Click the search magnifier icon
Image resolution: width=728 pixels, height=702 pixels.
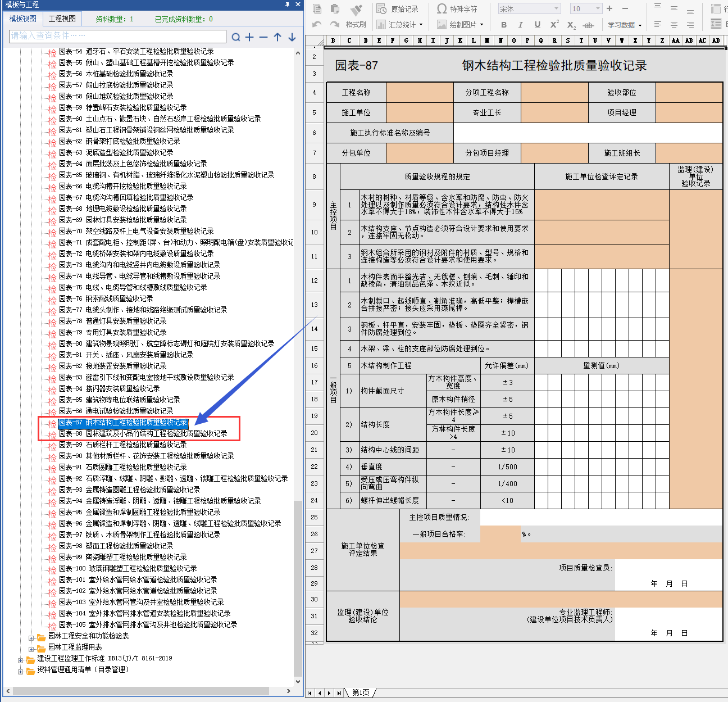[x=236, y=37]
